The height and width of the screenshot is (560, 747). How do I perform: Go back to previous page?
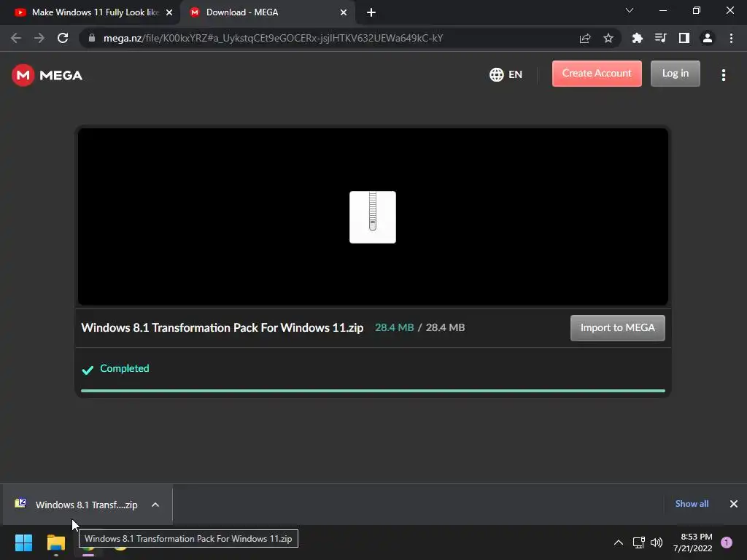pos(16,38)
